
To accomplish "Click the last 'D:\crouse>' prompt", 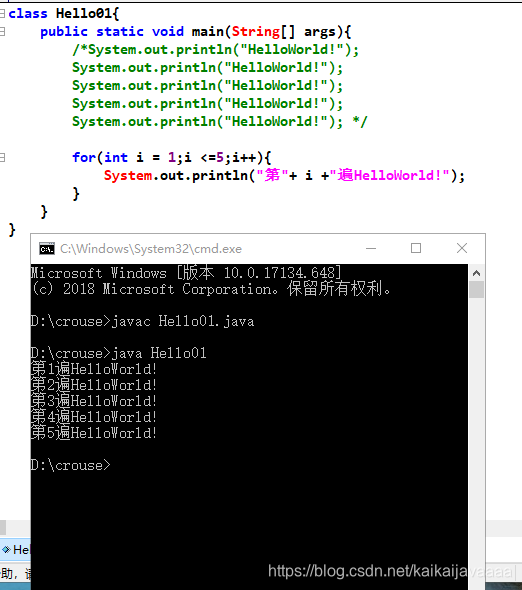I will pyautogui.click(x=71, y=465).
